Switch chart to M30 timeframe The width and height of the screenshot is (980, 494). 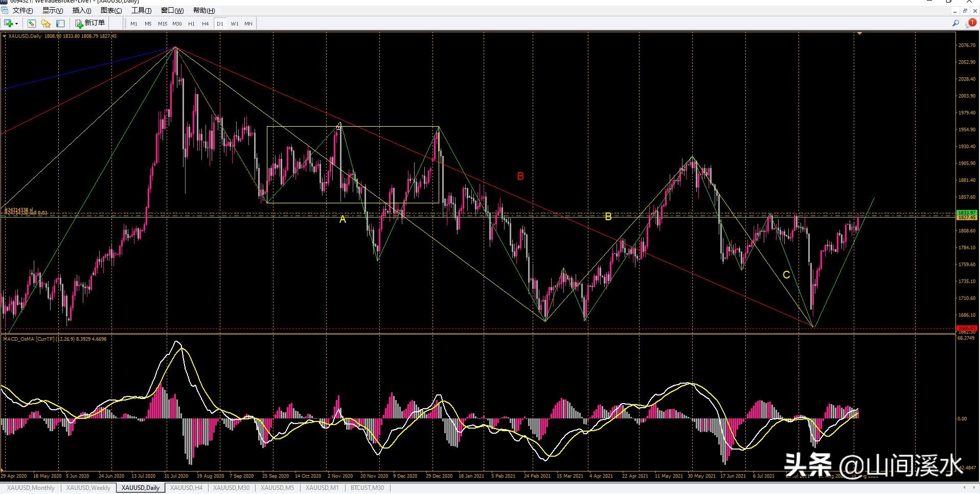click(177, 23)
